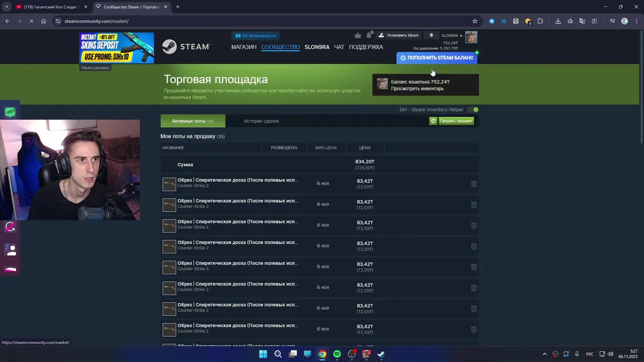Open Просмотреть инвентарь link
Screen dimensions: 644x362
pos(417,88)
